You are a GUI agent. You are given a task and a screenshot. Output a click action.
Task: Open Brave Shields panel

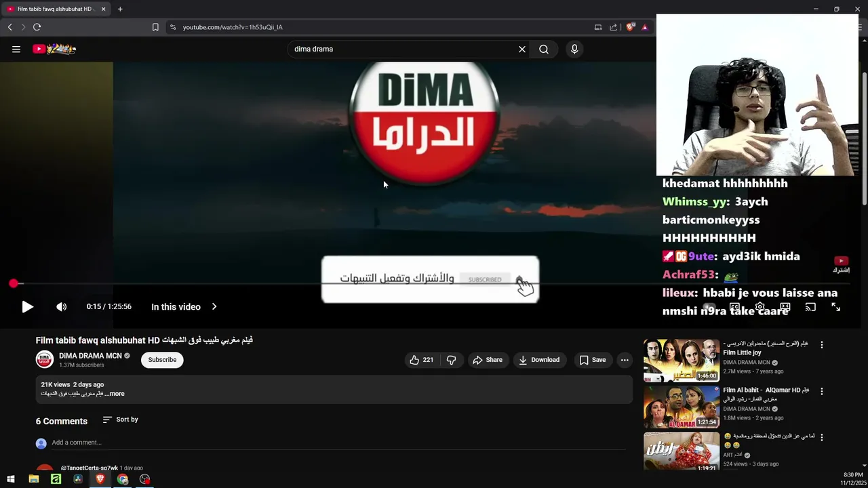tap(630, 27)
